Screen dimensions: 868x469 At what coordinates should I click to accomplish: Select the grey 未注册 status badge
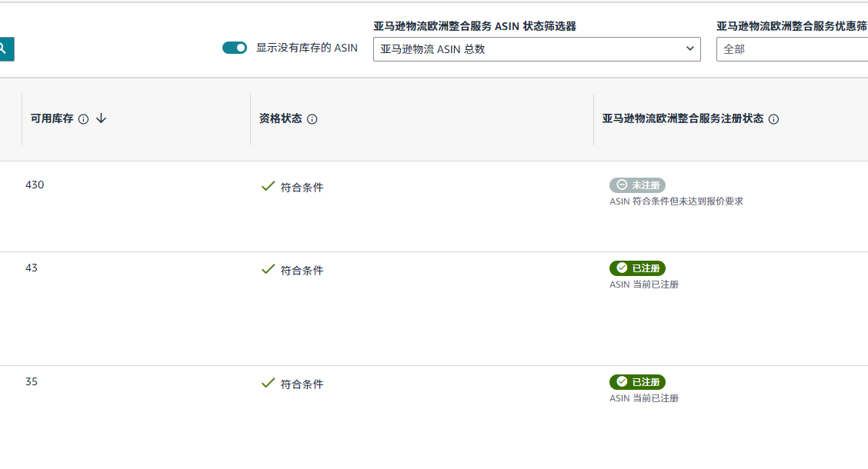[x=637, y=185]
